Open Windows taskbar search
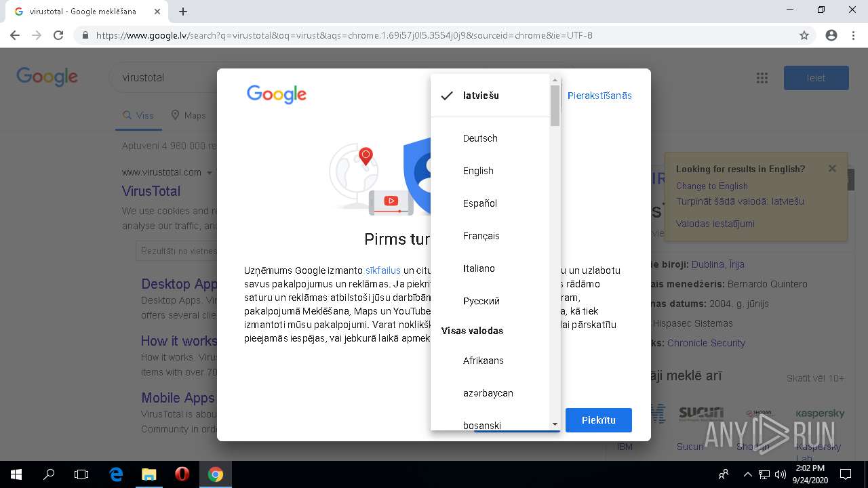 point(49,474)
